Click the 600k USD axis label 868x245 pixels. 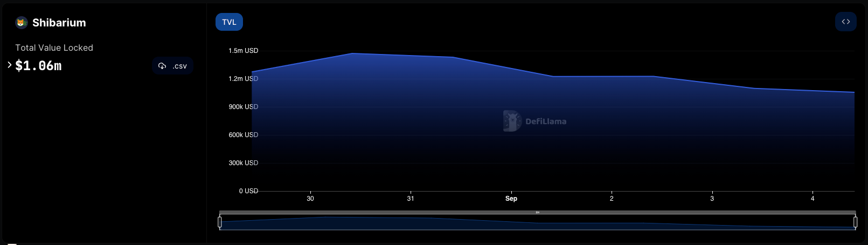(x=243, y=135)
